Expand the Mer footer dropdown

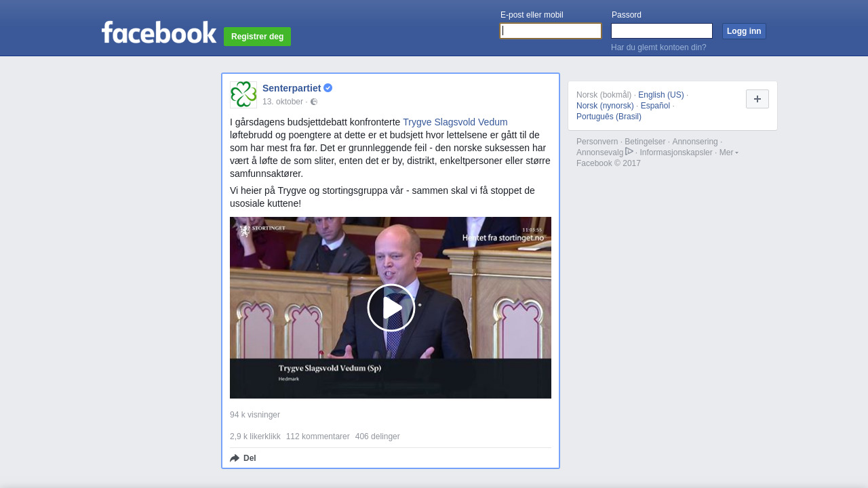click(x=729, y=152)
